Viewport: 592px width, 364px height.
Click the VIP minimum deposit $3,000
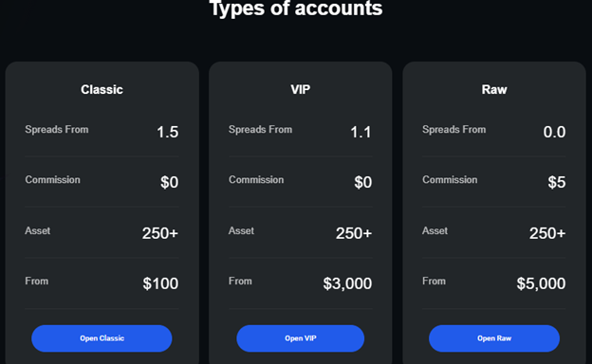click(347, 283)
